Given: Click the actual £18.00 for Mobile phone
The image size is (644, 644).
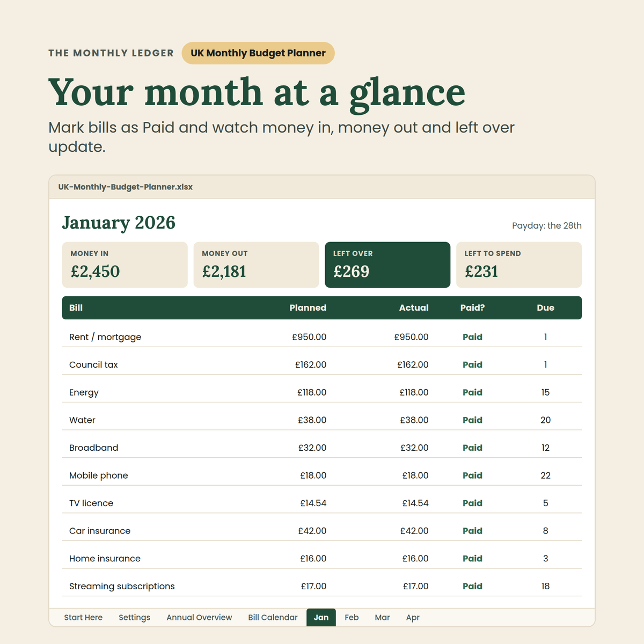Looking at the screenshot, I should pyautogui.click(x=415, y=475).
